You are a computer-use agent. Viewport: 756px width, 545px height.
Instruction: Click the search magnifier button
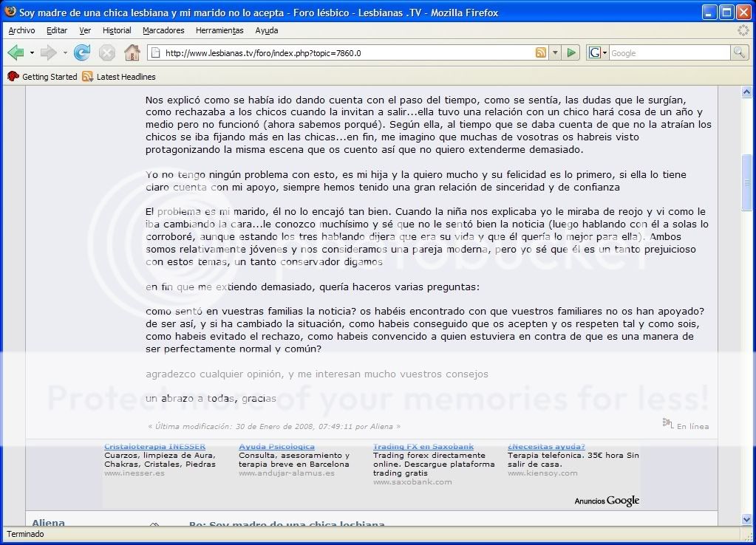point(739,52)
